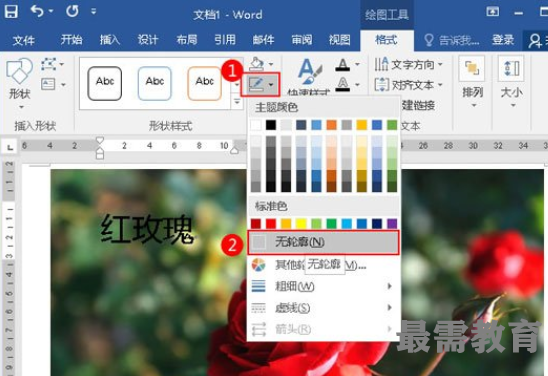Screen dimensions: 548x376
Task: Click the Shape Outline pen icon
Action: coord(256,84)
